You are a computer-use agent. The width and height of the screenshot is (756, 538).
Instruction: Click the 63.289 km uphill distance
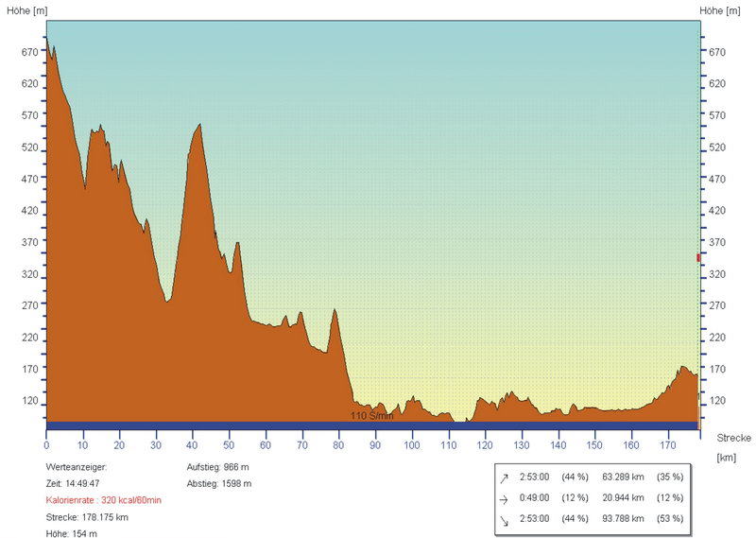pyautogui.click(x=624, y=478)
